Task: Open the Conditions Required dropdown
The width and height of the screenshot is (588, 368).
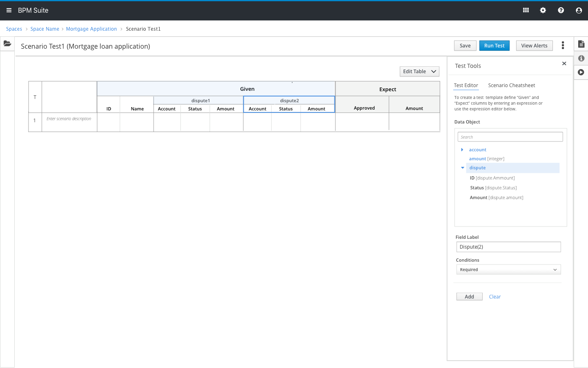Action: coord(508,270)
